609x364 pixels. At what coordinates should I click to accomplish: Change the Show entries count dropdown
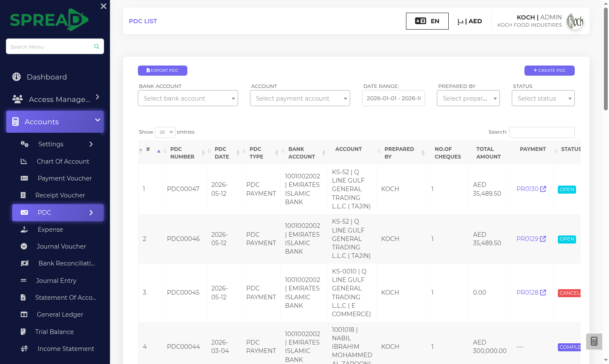tap(165, 132)
